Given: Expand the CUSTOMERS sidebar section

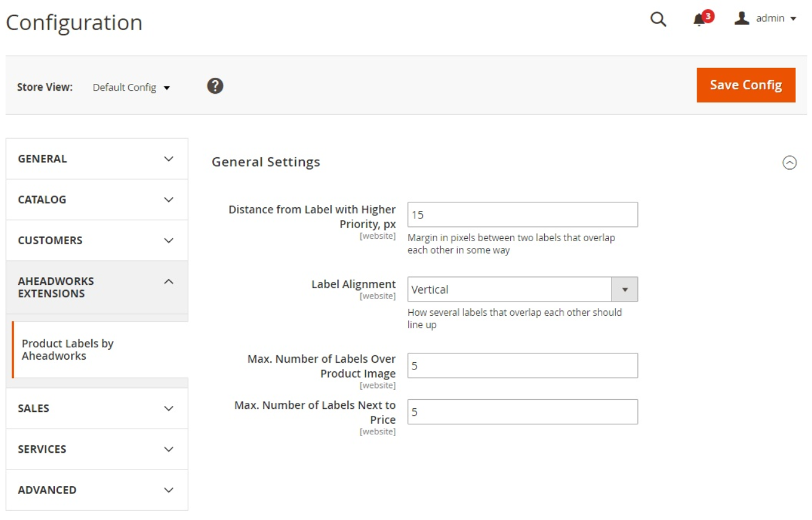Looking at the screenshot, I should click(x=97, y=240).
